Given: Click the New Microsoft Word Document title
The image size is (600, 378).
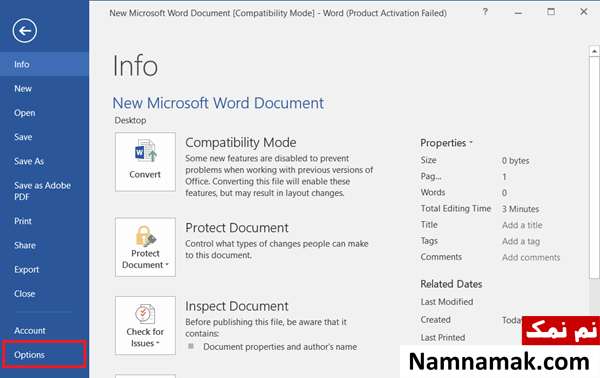Looking at the screenshot, I should click(x=218, y=103).
